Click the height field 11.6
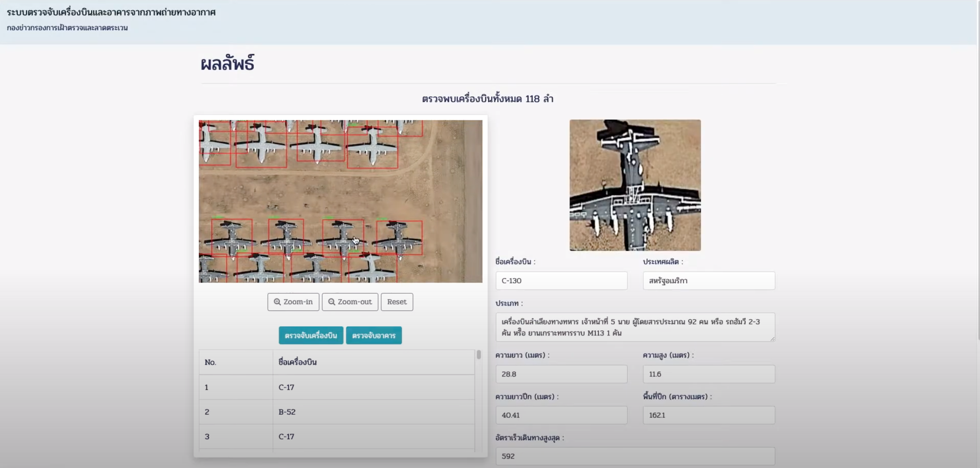This screenshot has height=468, width=980. tap(709, 374)
